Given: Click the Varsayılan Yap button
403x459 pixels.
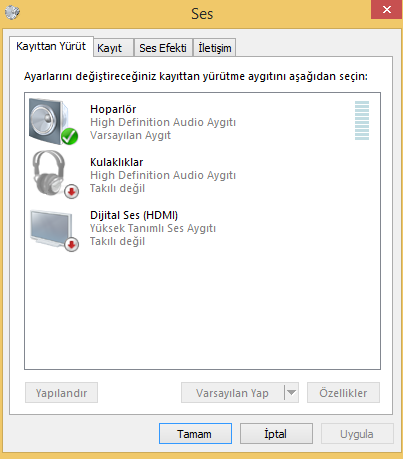Looking at the screenshot, I should pos(232,393).
